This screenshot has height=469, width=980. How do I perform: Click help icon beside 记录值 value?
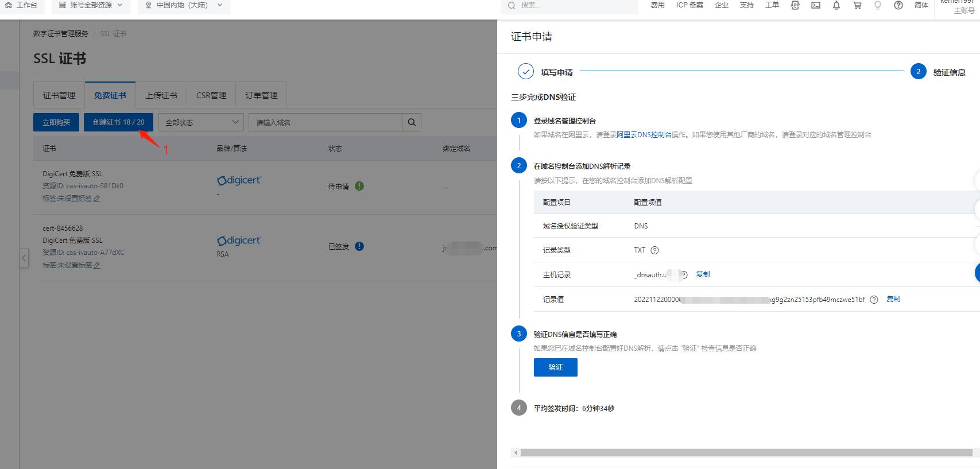tap(874, 300)
